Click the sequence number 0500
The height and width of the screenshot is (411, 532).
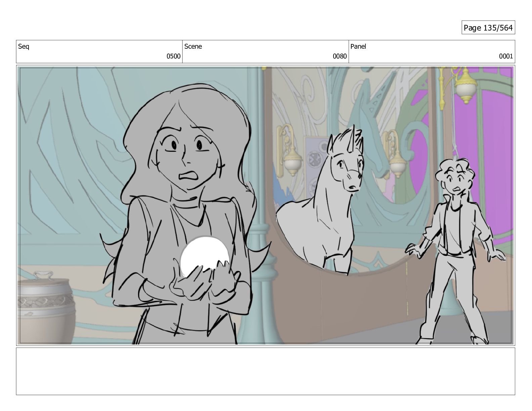(x=173, y=56)
